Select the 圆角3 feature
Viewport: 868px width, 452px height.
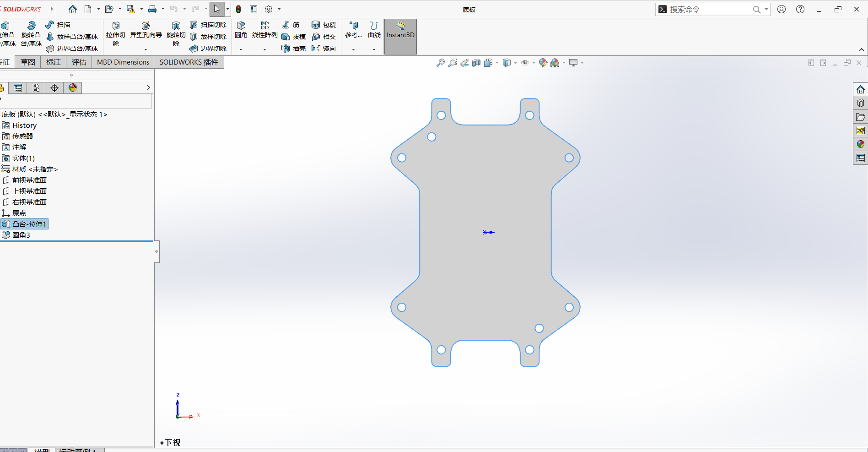16,235
